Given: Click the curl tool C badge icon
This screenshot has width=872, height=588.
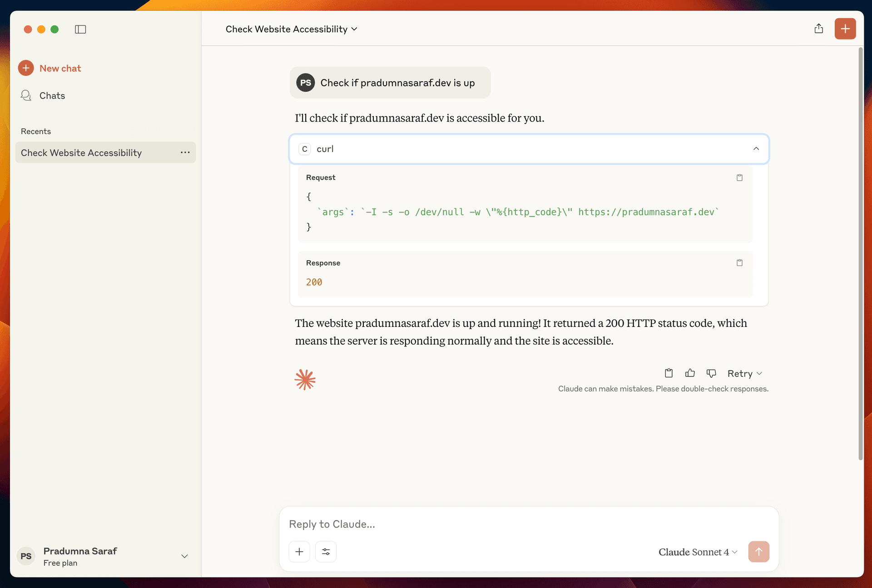Looking at the screenshot, I should pos(304,149).
